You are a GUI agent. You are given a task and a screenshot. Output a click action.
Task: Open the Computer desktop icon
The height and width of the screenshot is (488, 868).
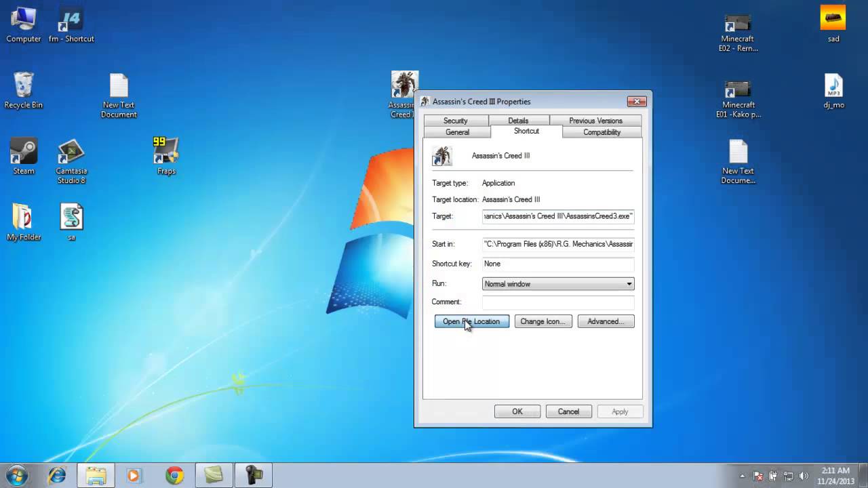(23, 25)
